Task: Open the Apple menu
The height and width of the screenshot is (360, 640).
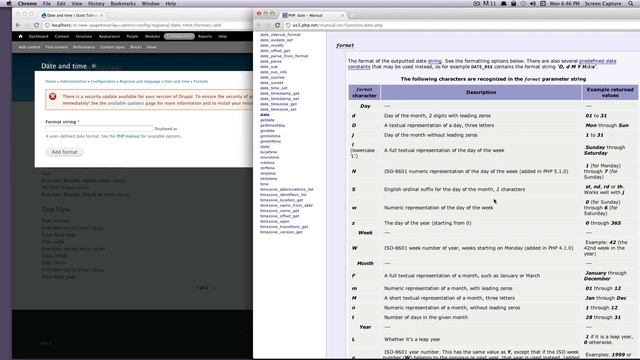Action: 9,4
